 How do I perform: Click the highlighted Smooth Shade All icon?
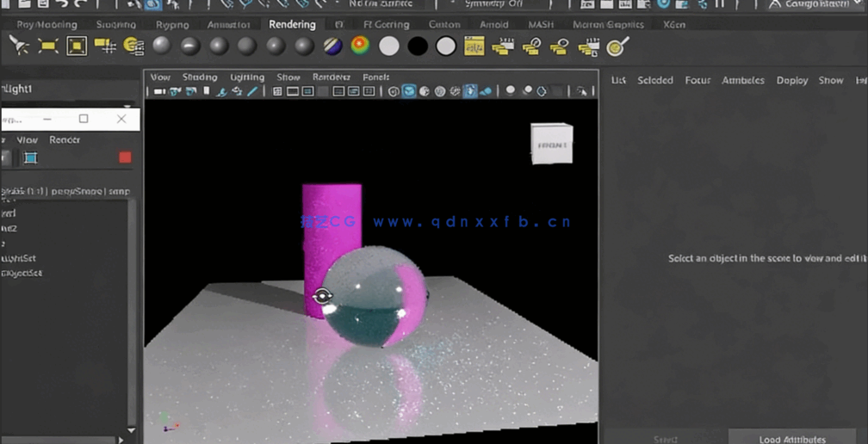click(x=409, y=92)
